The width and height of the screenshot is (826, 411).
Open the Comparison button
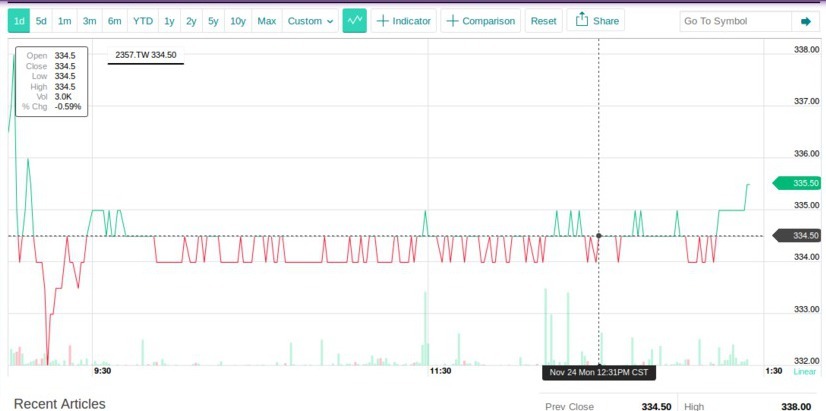tap(480, 21)
